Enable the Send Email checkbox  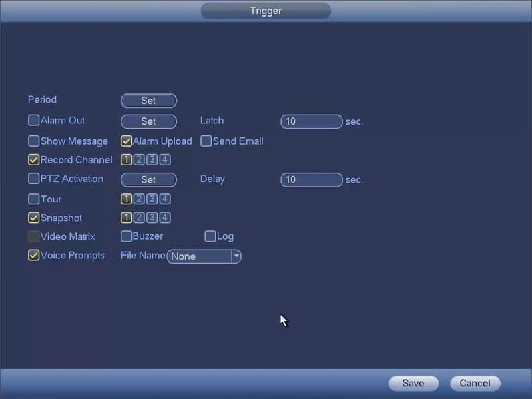tap(206, 141)
